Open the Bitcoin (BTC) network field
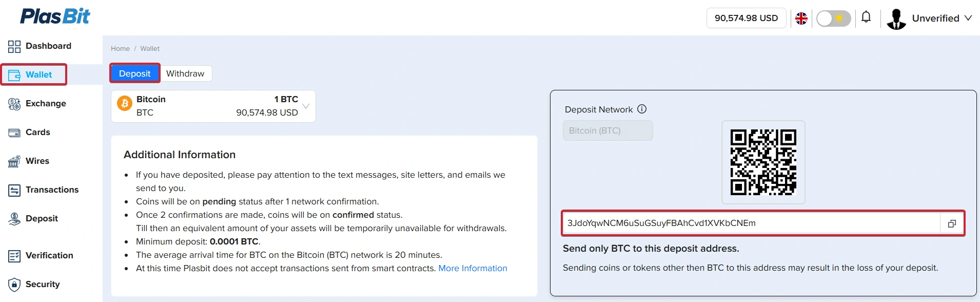Viewport: 980px width, 302px height. 607,130
